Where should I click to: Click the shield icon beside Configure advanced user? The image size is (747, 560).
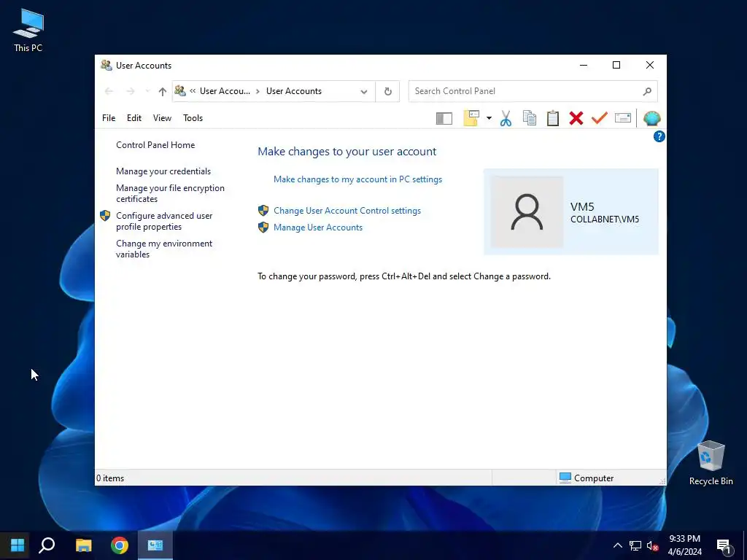[x=105, y=216]
